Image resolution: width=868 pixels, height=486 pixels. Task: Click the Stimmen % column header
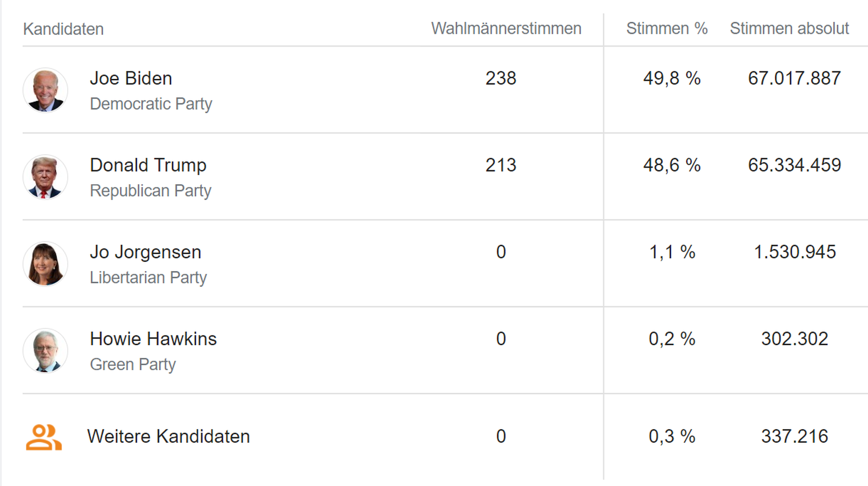666,29
